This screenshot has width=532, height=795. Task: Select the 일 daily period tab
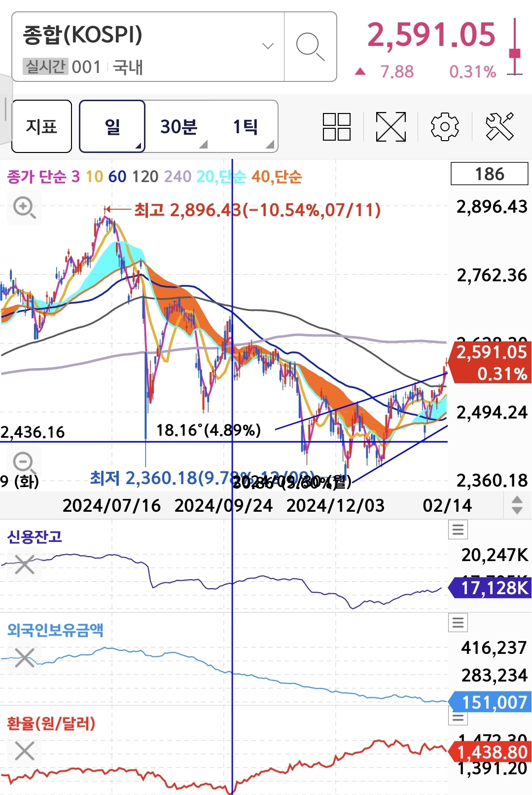click(x=112, y=126)
